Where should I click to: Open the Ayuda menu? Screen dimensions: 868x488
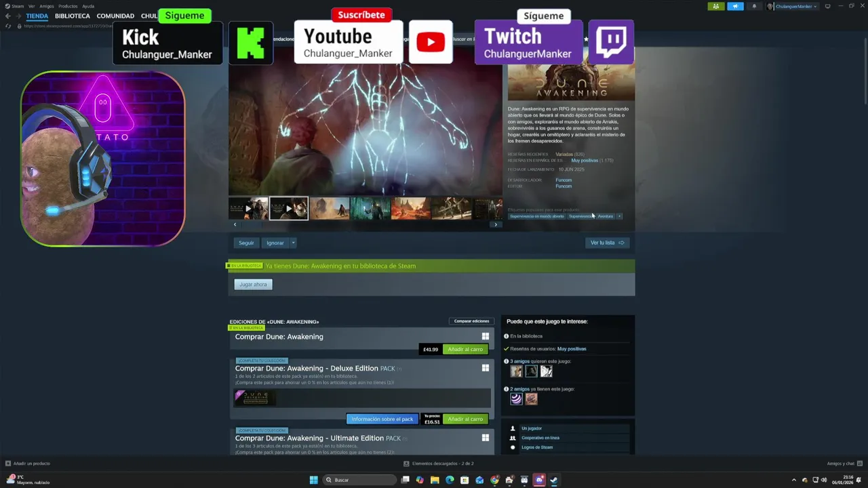(x=88, y=6)
